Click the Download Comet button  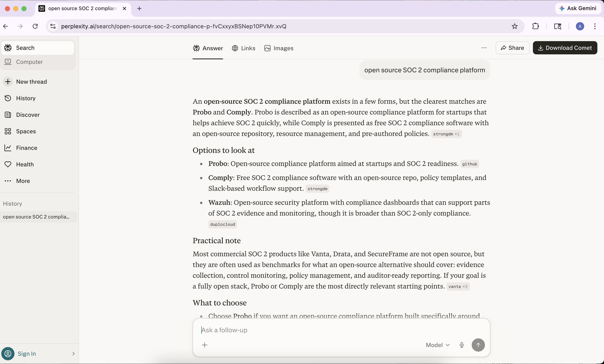pos(565,48)
